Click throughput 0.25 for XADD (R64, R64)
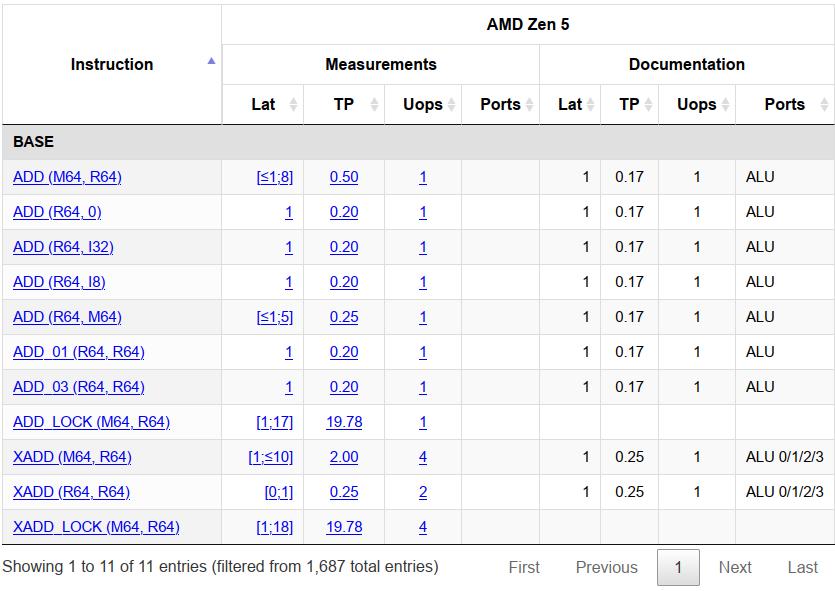This screenshot has width=835, height=591. (344, 492)
